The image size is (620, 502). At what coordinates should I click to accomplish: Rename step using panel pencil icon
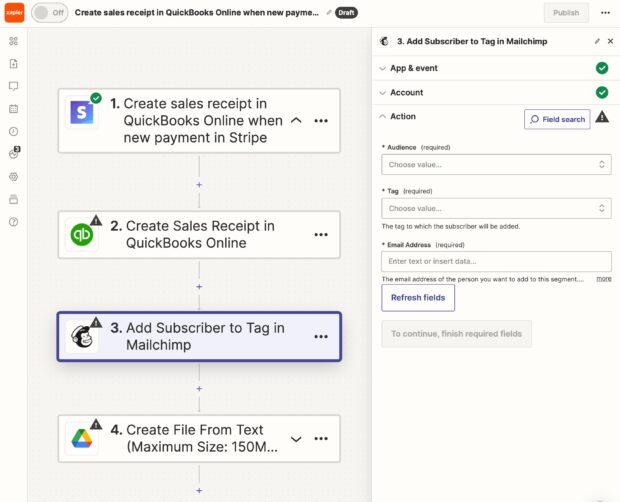coord(597,41)
